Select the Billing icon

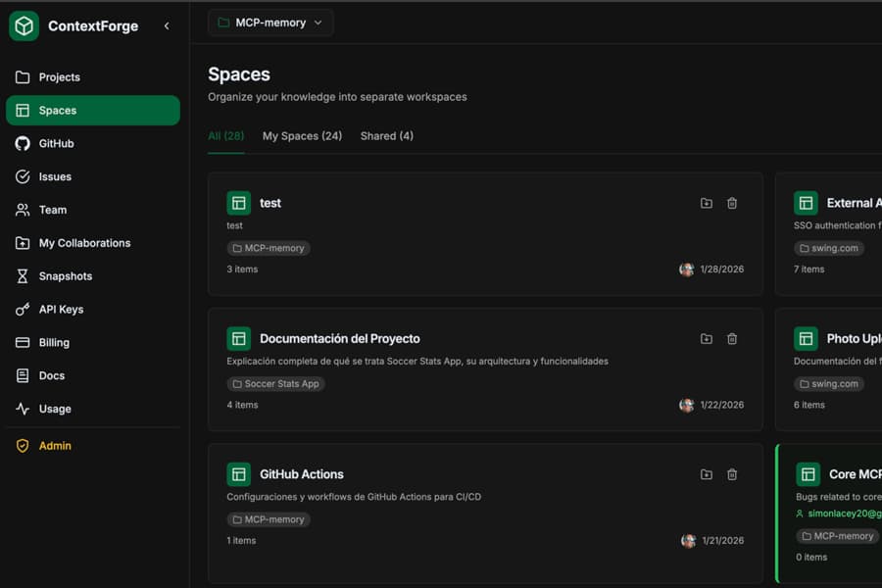click(23, 342)
